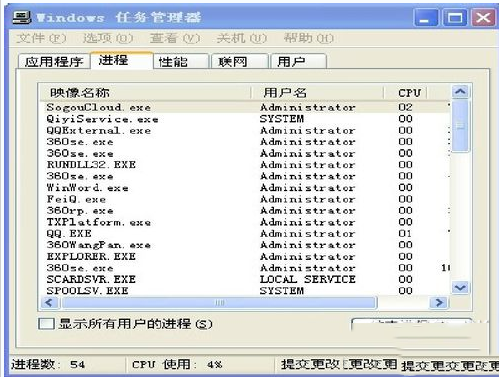
Task: Select the 360WangPan.exe process
Action: pos(245,245)
